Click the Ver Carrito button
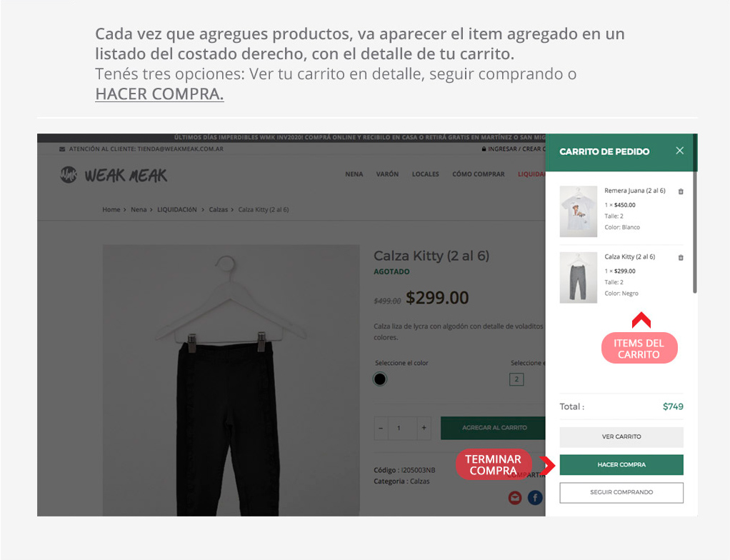This screenshot has height=560, width=730. pos(621,436)
